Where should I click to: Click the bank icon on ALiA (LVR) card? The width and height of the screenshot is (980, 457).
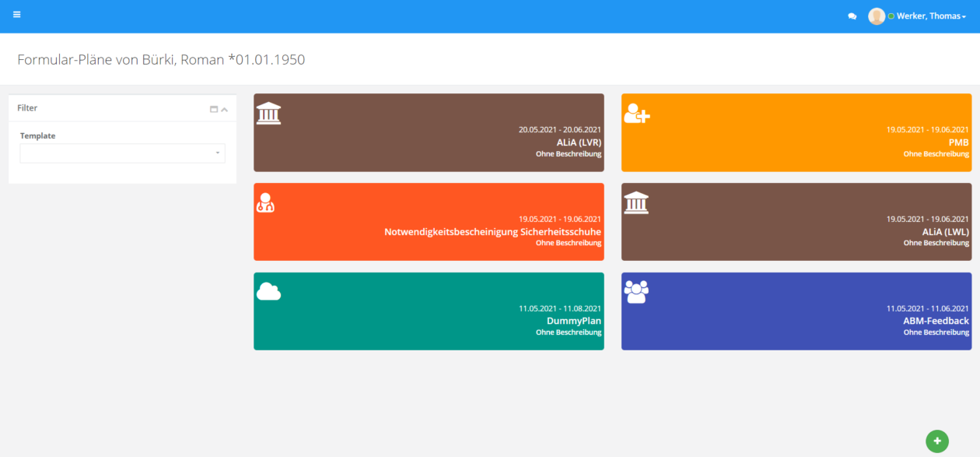(268, 114)
